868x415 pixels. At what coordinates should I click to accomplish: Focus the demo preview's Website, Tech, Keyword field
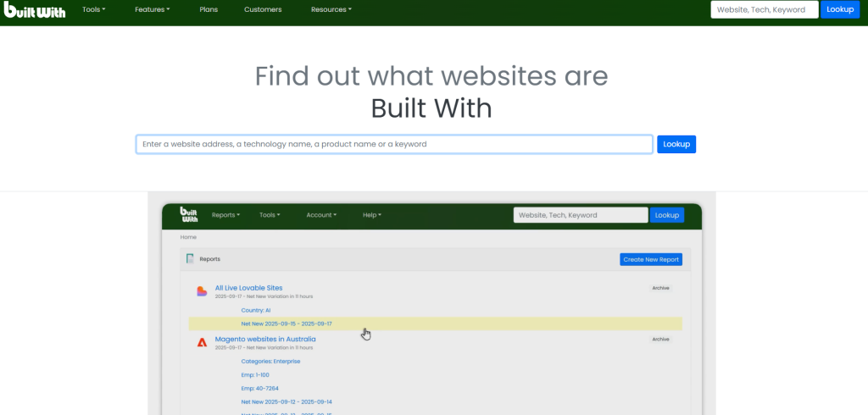coord(581,214)
